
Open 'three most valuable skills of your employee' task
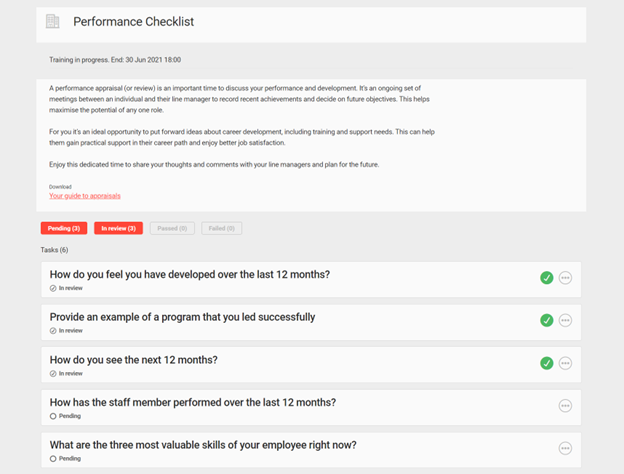[x=203, y=444]
